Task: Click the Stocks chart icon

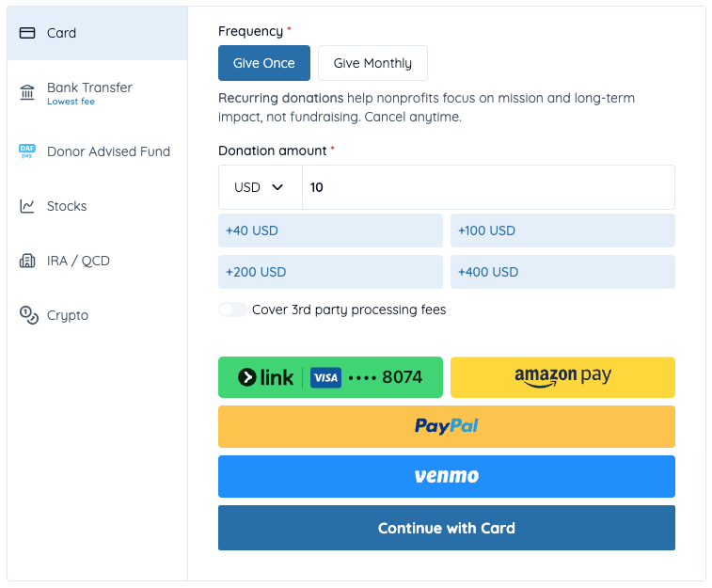Action: [x=27, y=206]
